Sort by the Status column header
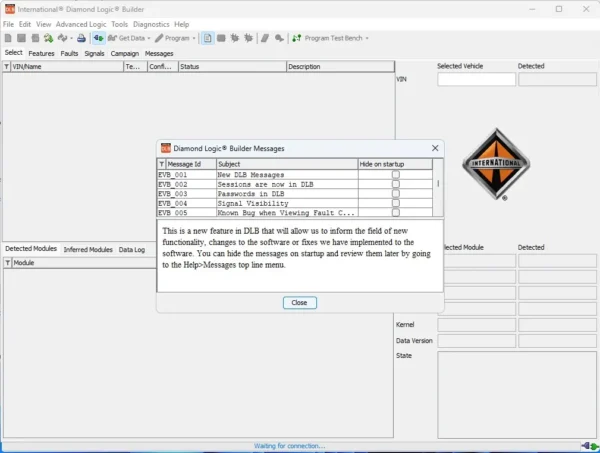This screenshot has width=600, height=453. 232,67
